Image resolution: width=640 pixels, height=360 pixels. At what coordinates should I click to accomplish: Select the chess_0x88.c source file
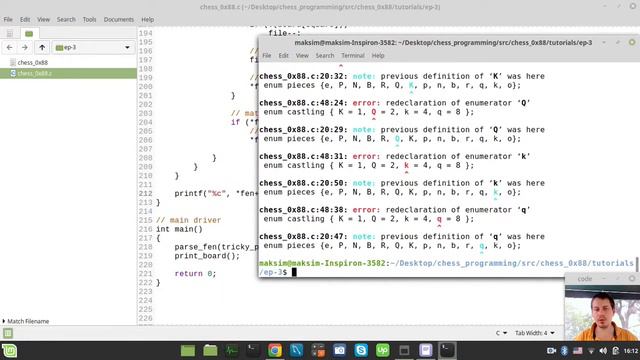pos(68,73)
